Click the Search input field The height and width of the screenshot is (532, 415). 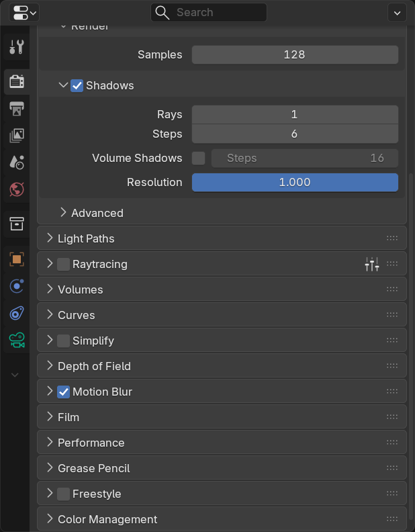(x=209, y=13)
